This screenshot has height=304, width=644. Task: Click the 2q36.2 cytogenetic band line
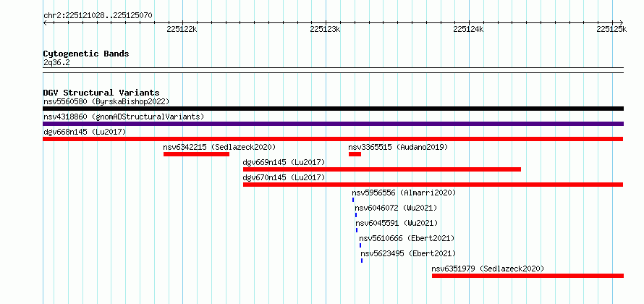333,70
